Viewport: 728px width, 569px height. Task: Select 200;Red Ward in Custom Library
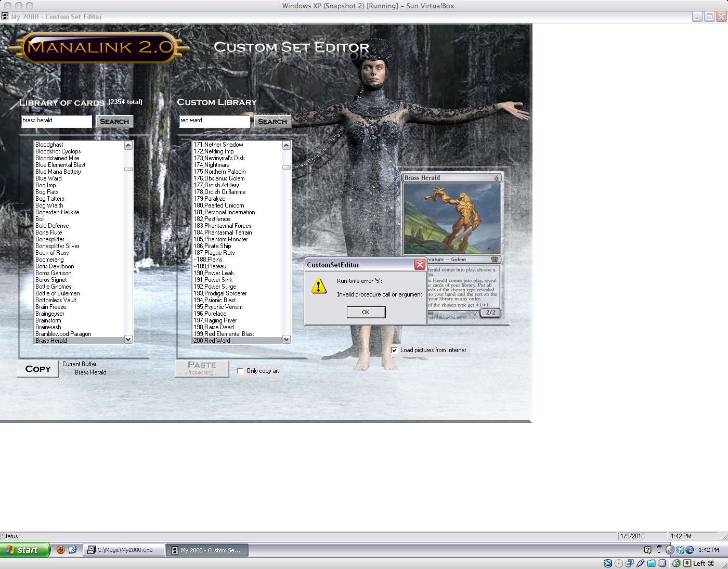[237, 341]
